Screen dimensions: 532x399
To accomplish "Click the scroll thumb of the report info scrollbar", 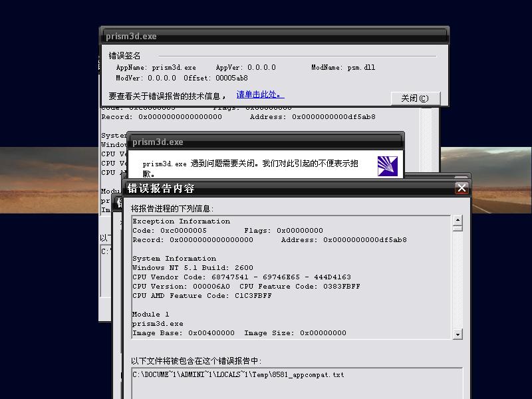I will tap(458, 228).
